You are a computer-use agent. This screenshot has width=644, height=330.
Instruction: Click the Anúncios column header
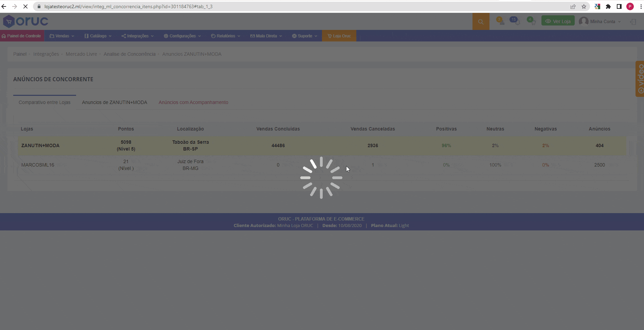click(600, 129)
